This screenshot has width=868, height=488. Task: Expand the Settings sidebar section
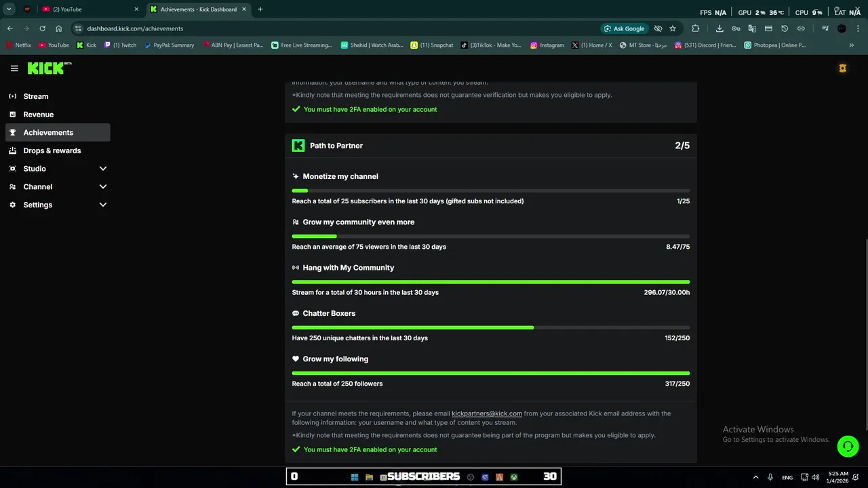(103, 205)
